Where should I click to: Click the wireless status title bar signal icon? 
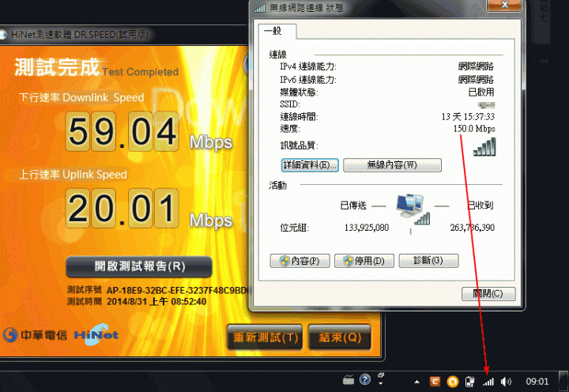[260, 8]
